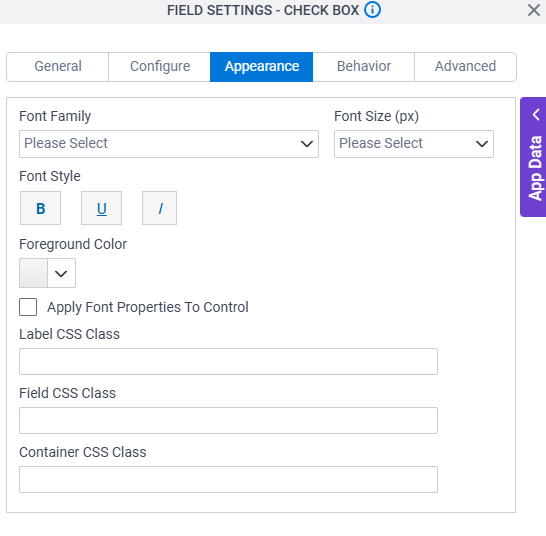Open the App Data purple tab
This screenshot has height=536, width=546.
click(x=533, y=157)
